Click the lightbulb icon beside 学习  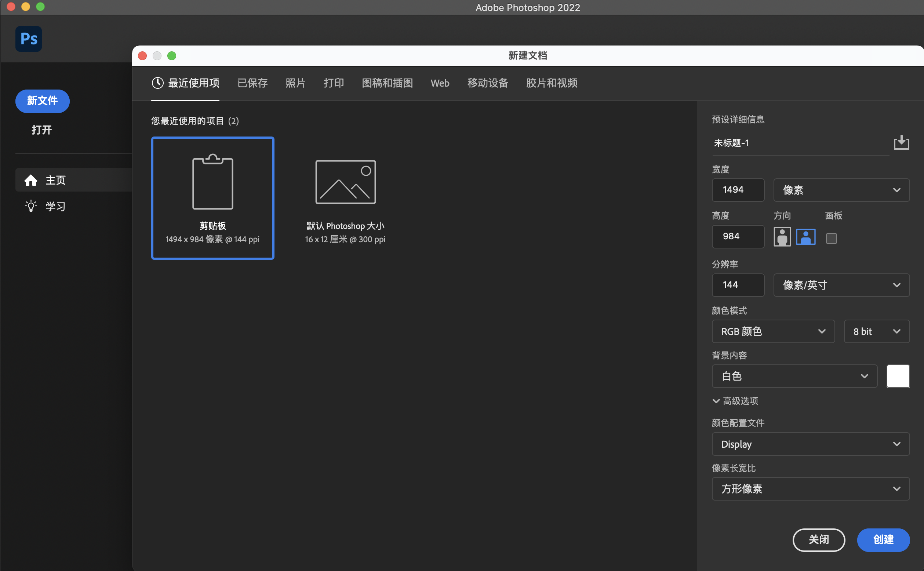(31, 206)
